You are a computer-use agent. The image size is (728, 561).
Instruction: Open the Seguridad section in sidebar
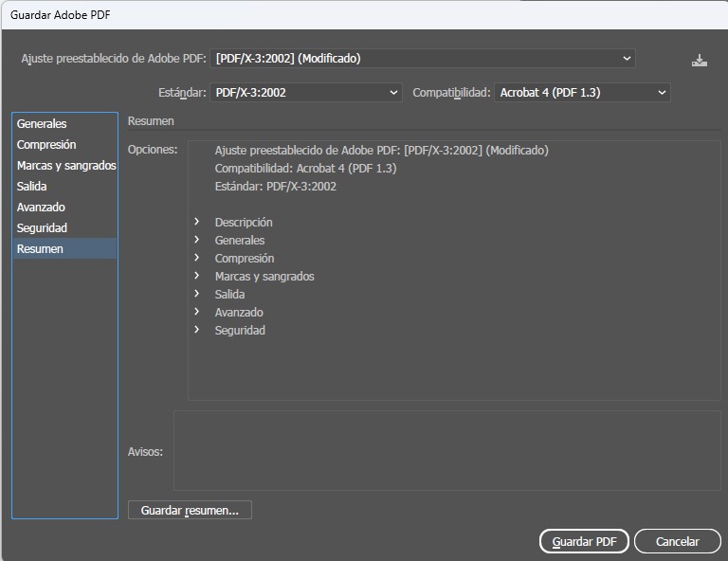42,228
